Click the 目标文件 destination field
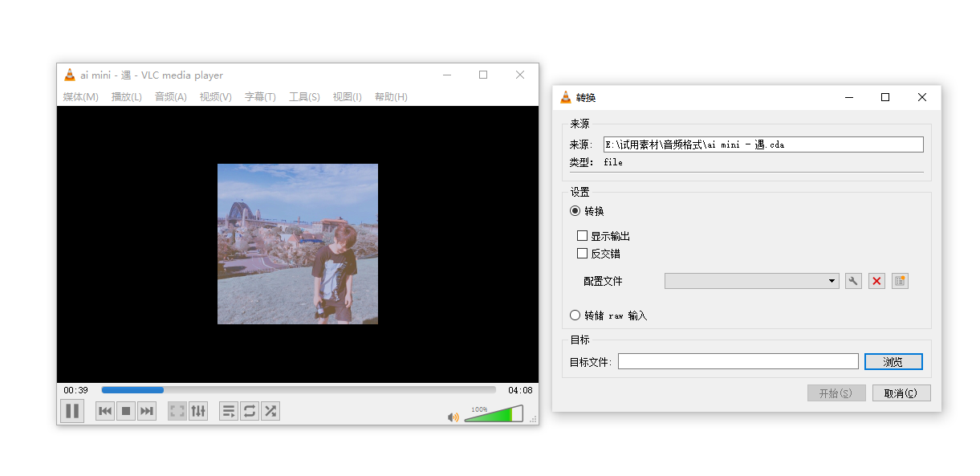 [x=738, y=362]
